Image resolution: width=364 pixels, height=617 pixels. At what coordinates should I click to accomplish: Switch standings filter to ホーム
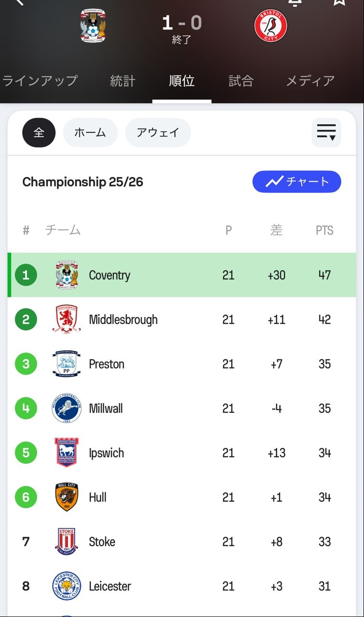[90, 132]
